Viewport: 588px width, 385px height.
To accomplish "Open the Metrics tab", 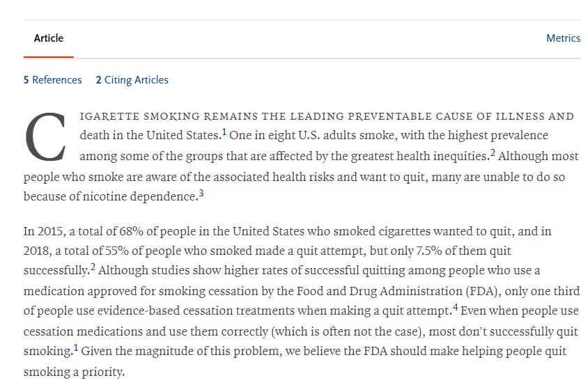I will click(x=563, y=38).
